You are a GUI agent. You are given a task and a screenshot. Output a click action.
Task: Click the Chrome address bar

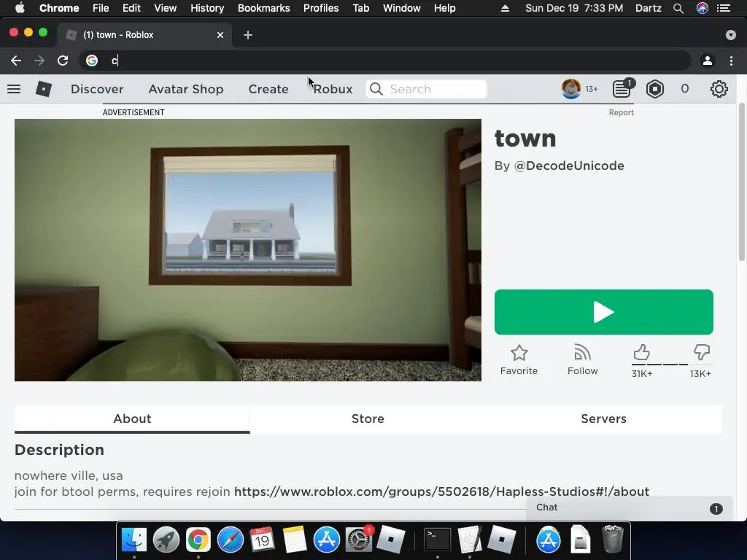coord(385,61)
